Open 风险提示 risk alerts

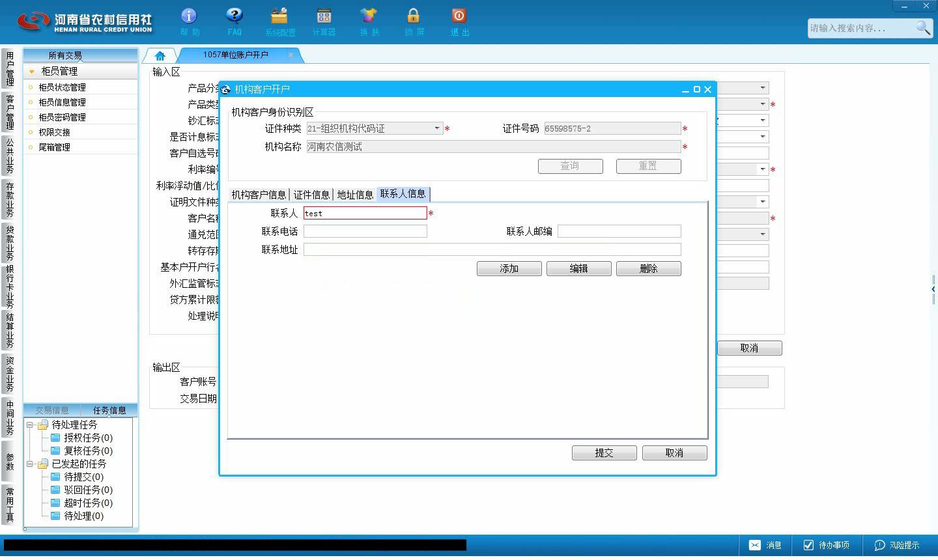tap(897, 545)
